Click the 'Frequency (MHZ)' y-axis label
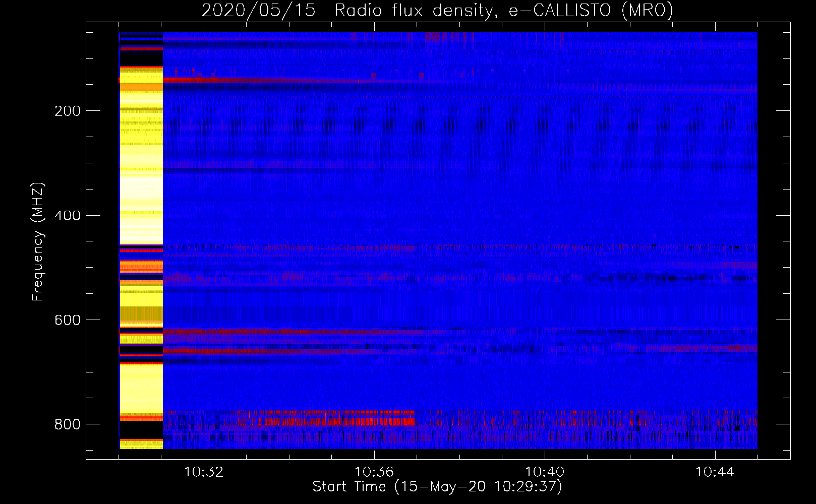Screen dimensions: 816x504 [38, 242]
